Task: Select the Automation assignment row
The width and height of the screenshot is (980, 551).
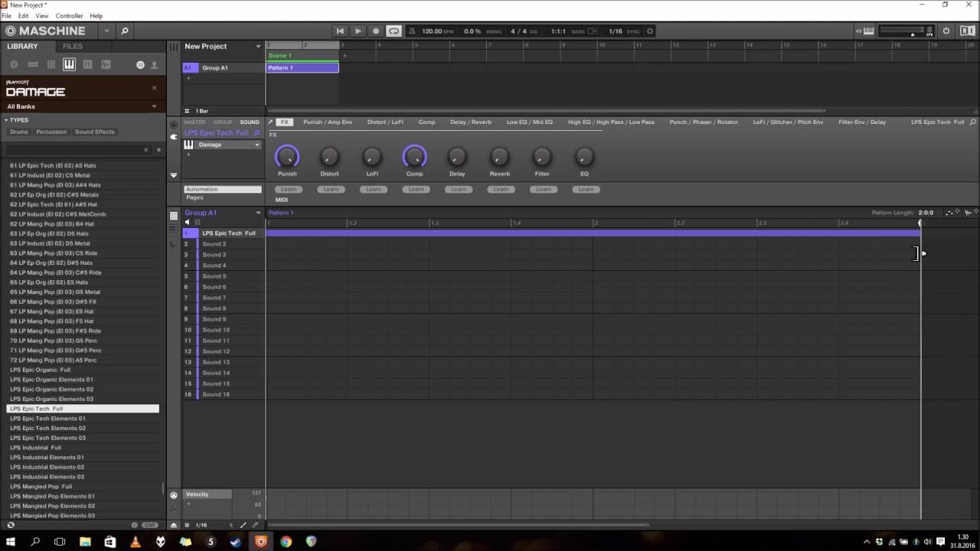Action: [x=223, y=189]
